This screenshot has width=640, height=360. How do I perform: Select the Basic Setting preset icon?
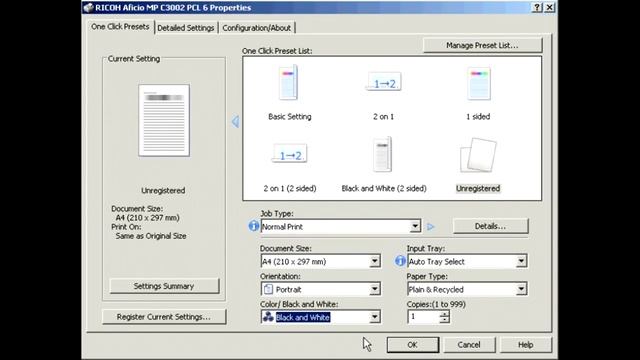288,83
